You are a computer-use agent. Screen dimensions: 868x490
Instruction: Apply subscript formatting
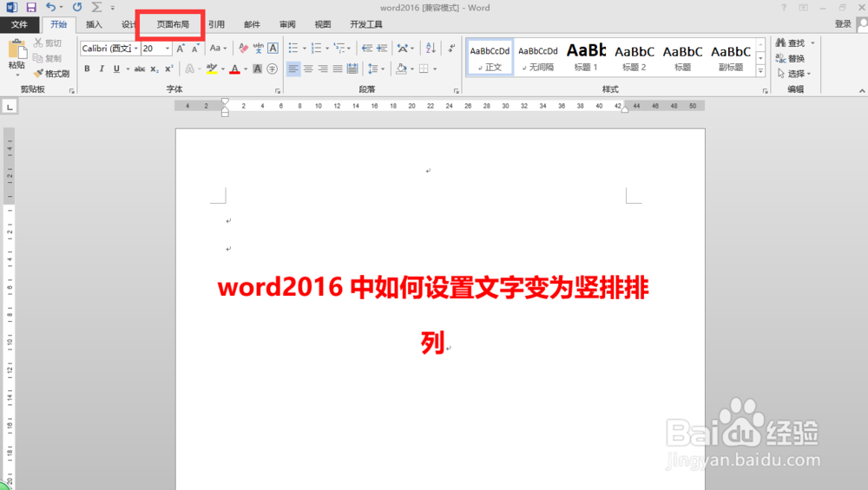point(155,69)
